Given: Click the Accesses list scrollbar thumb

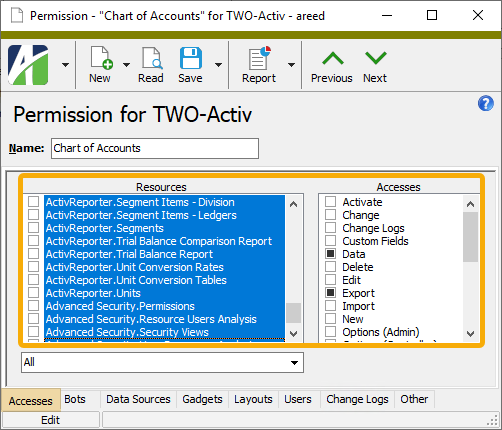Looking at the screenshot, I should 471,237.
